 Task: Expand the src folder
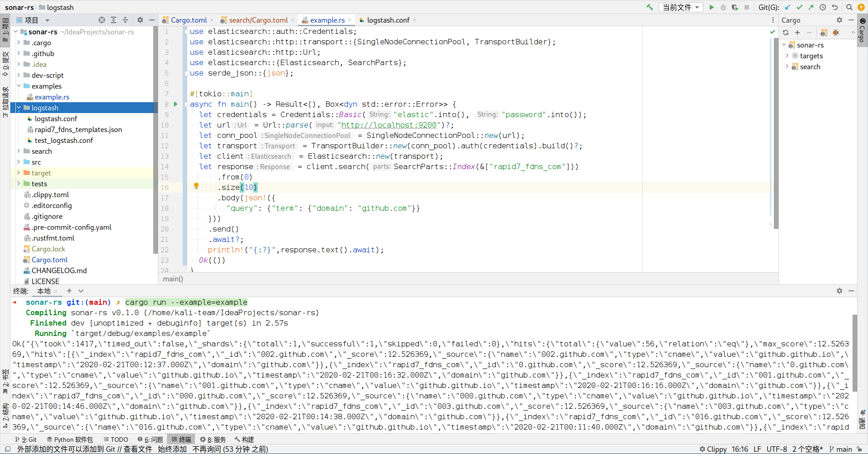coord(19,162)
